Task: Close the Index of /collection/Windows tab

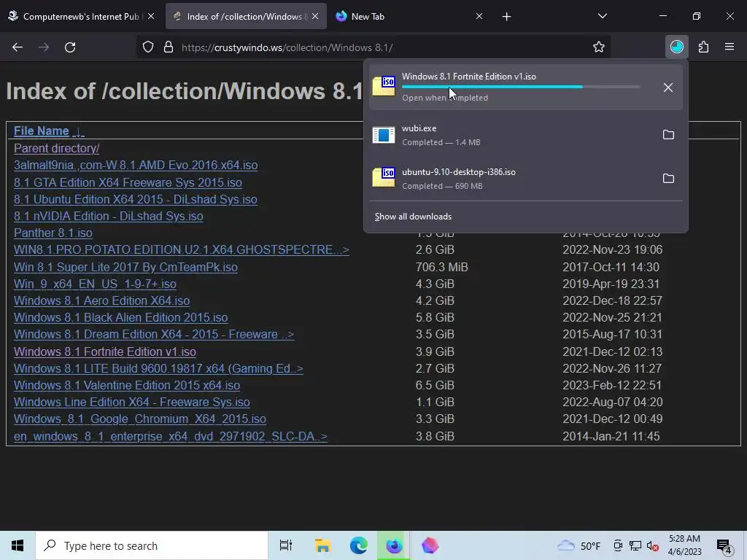Action: (315, 16)
